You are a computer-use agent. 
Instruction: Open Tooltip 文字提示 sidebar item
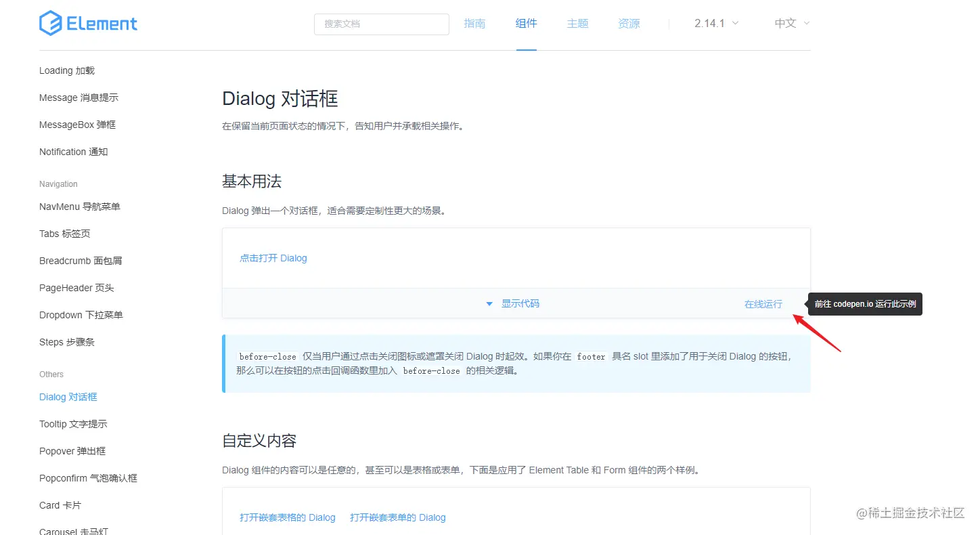pos(73,424)
